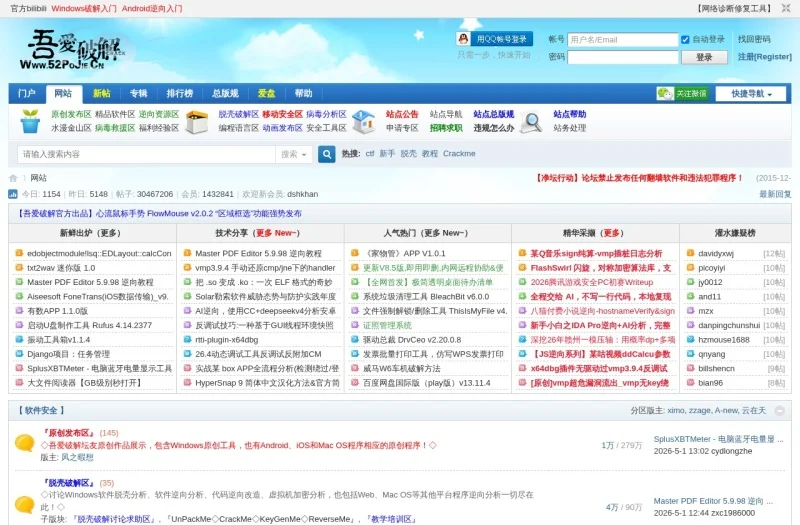Click blue icon beside 【JS逆向系列】 thread
The width and height of the screenshot is (800, 525).
[522, 354]
